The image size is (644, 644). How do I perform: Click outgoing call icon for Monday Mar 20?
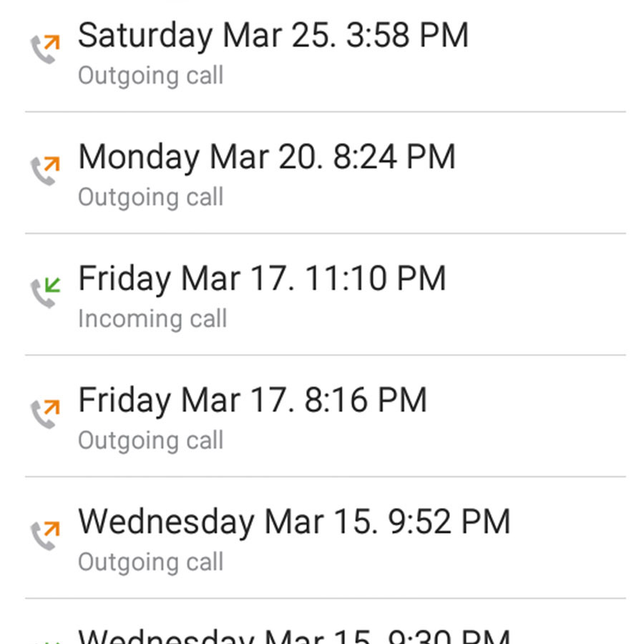[45, 172]
